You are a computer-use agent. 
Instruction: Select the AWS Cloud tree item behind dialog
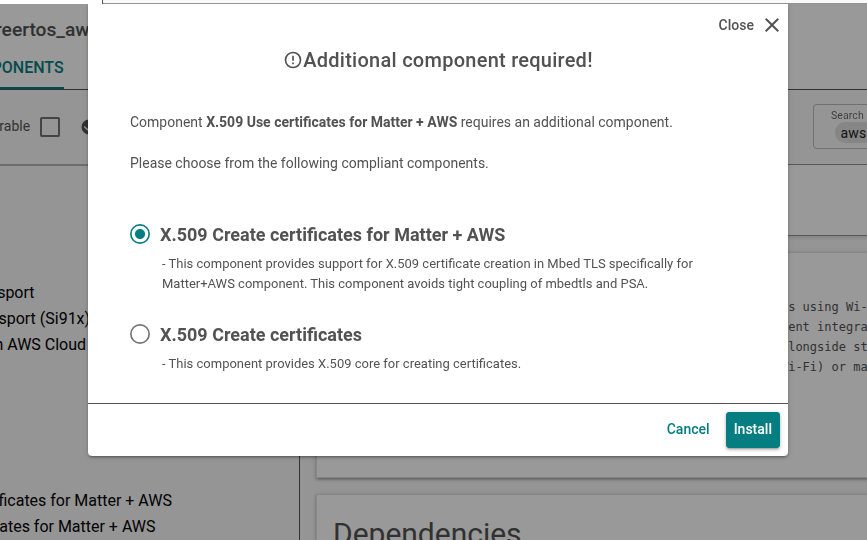(x=43, y=344)
